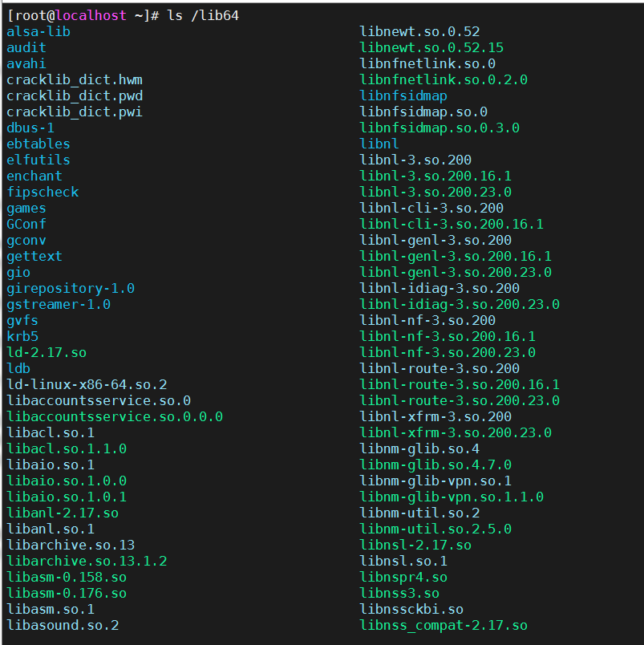Click the ld-linux-x86-64.so.2 symlink entry
This screenshot has height=645, width=644.
point(87,384)
